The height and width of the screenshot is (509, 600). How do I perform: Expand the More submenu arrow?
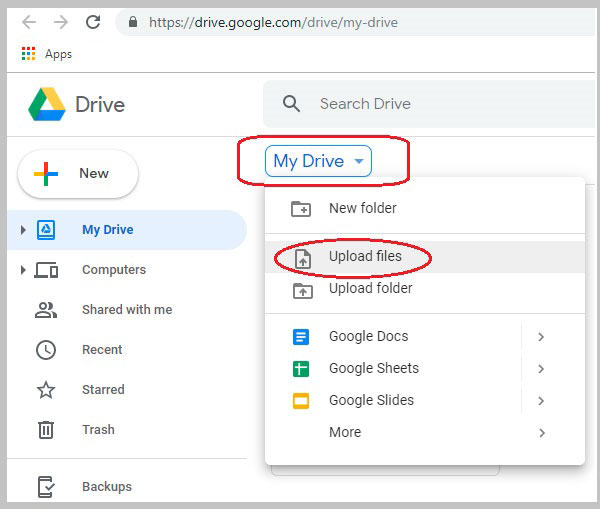[541, 433]
